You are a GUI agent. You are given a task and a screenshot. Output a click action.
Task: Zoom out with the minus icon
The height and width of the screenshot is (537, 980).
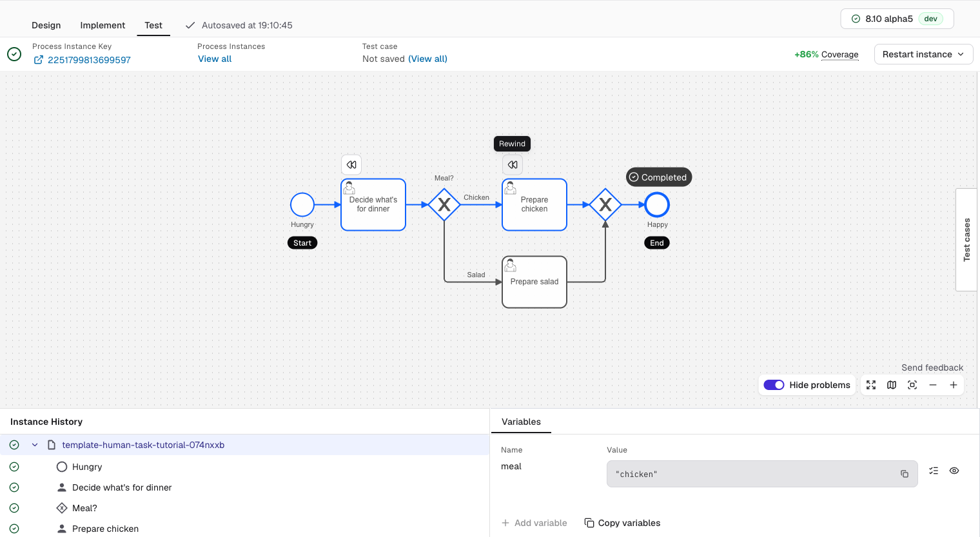[x=933, y=385]
